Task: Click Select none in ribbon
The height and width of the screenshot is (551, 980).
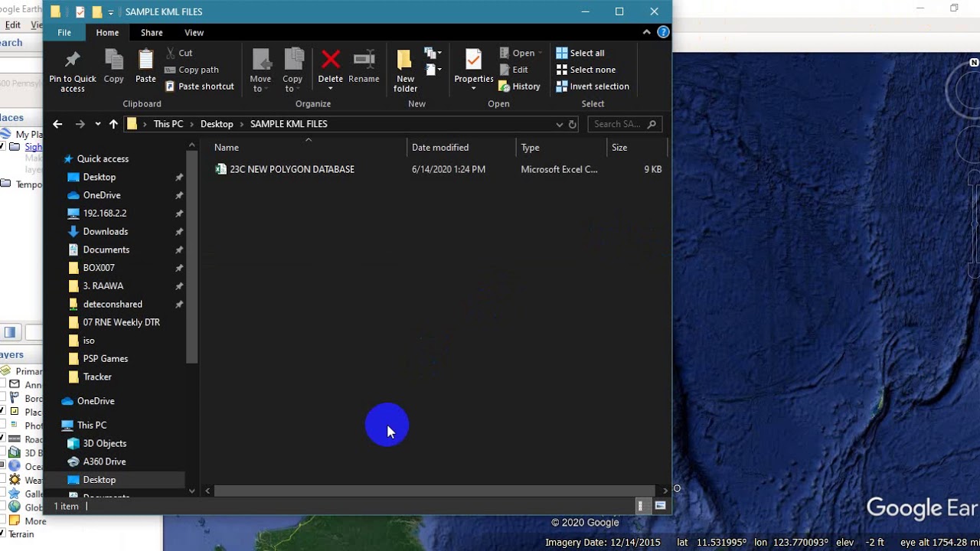Action: [x=586, y=70]
